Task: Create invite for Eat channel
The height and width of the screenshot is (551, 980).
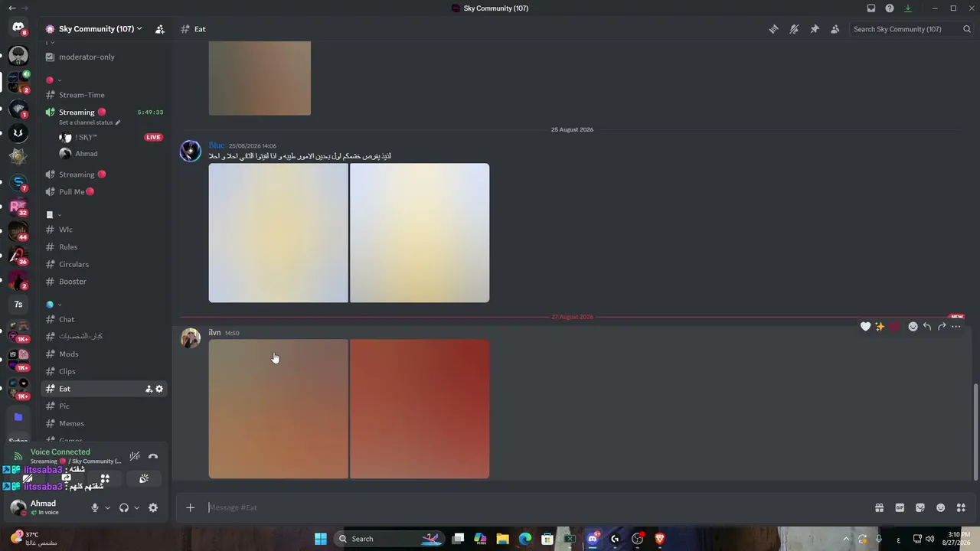Action: click(x=149, y=389)
